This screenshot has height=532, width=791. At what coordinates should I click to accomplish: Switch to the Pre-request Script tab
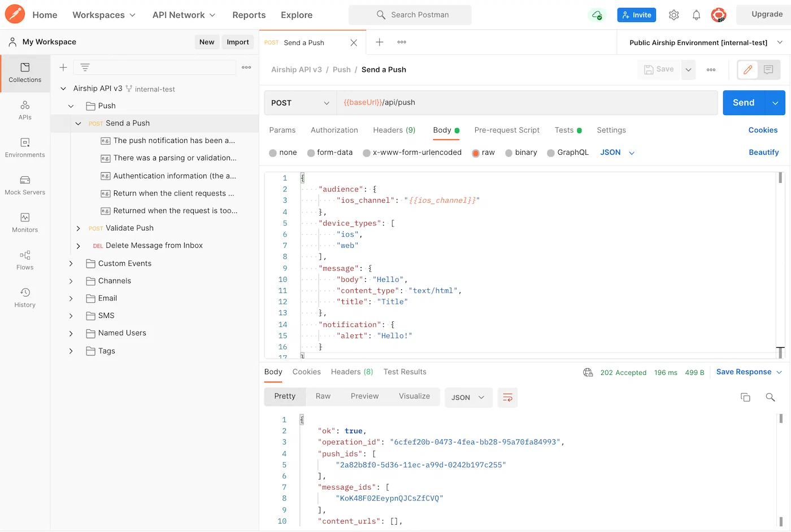pyautogui.click(x=506, y=130)
